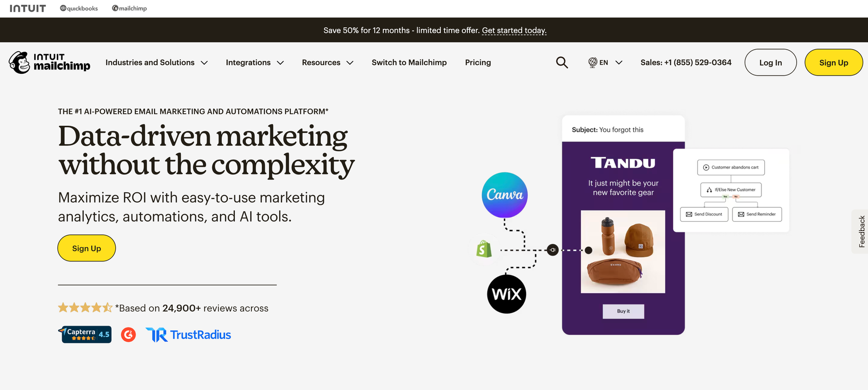Follow the Get started today link
868x390 pixels.
point(514,30)
